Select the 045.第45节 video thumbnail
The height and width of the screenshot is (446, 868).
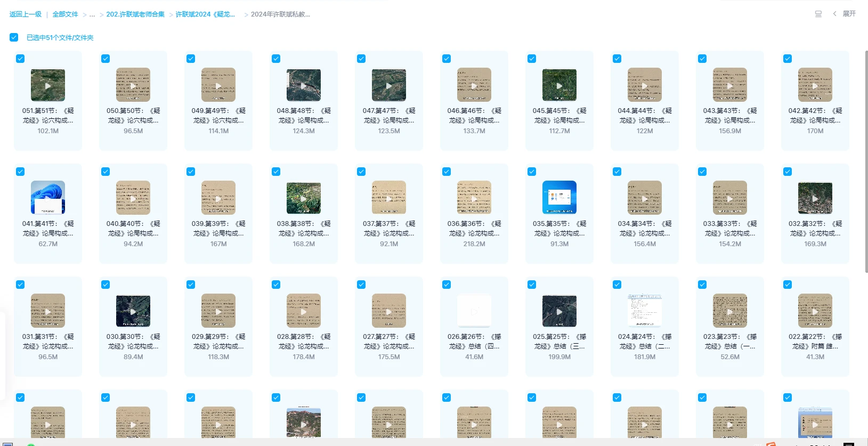[x=559, y=85]
